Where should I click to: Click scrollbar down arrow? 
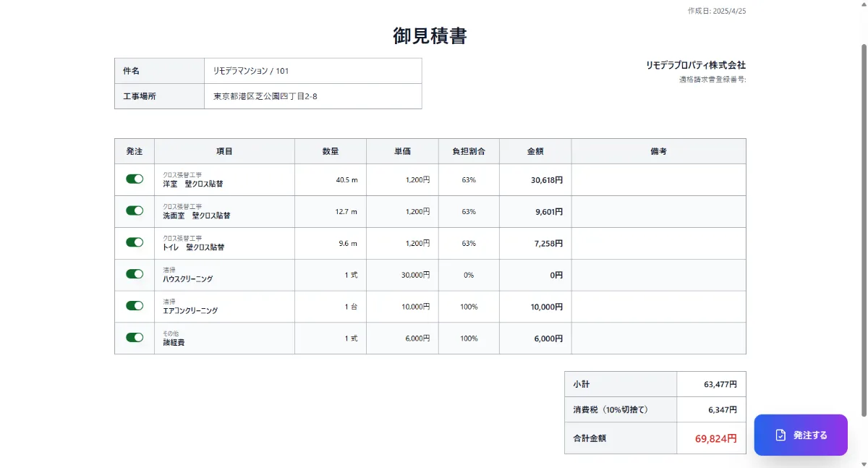863,463
